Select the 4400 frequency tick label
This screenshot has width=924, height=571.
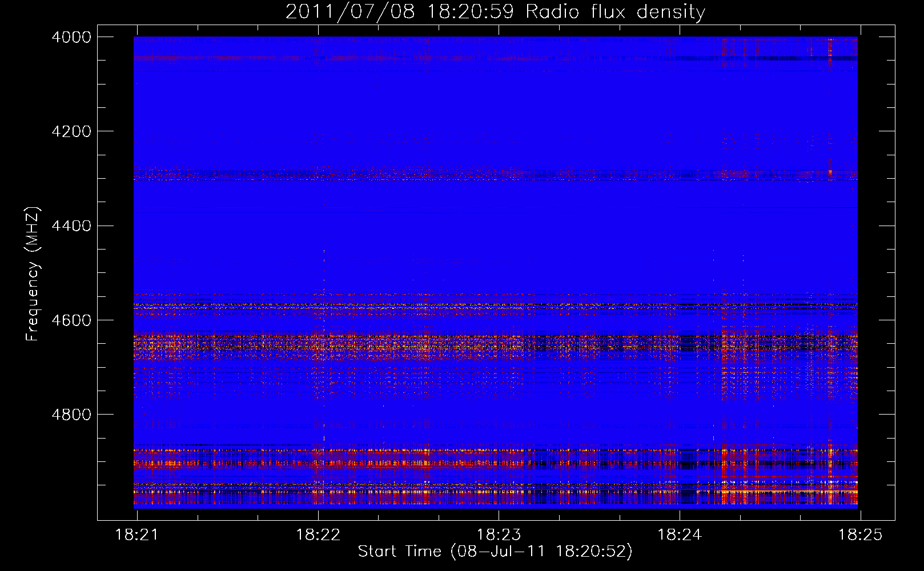(71, 226)
